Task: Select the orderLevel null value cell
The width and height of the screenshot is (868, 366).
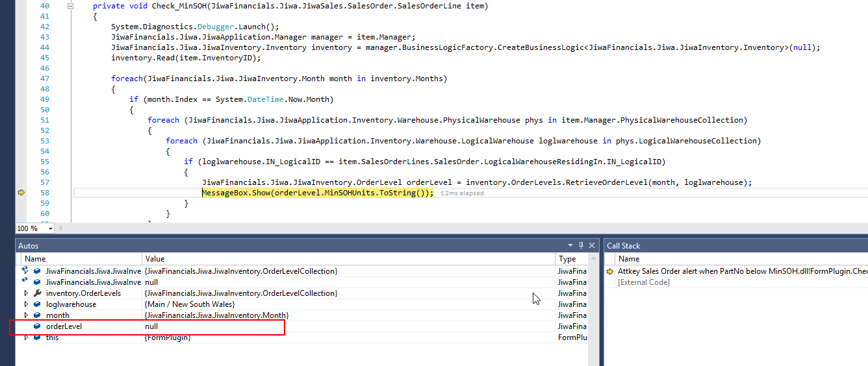Action: click(x=151, y=326)
